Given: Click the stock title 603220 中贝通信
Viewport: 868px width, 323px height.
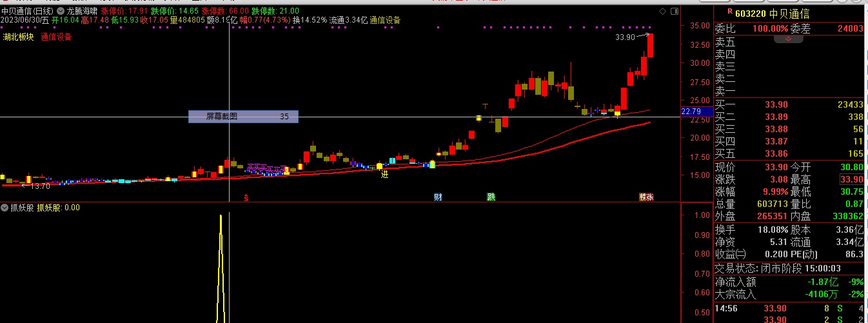Looking at the screenshot, I should coord(772,14).
